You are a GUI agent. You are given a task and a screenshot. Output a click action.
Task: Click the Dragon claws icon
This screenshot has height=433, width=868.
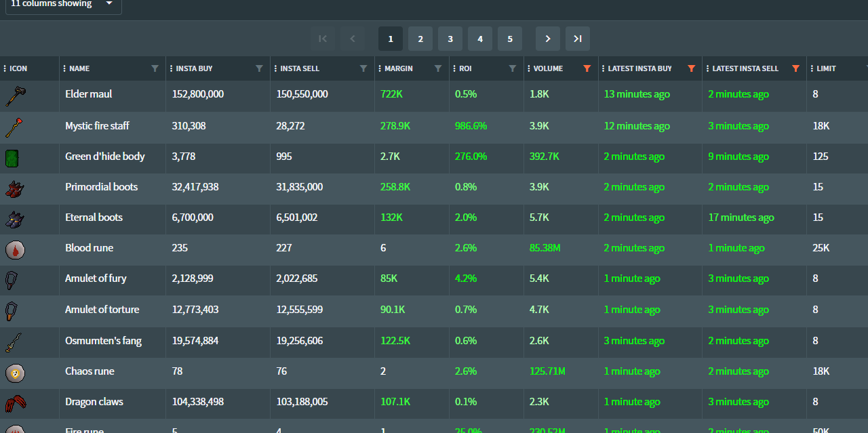pos(15,403)
